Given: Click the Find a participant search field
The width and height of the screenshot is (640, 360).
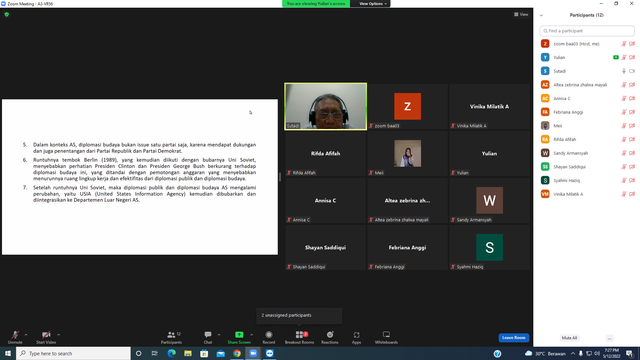Looking at the screenshot, I should [587, 31].
